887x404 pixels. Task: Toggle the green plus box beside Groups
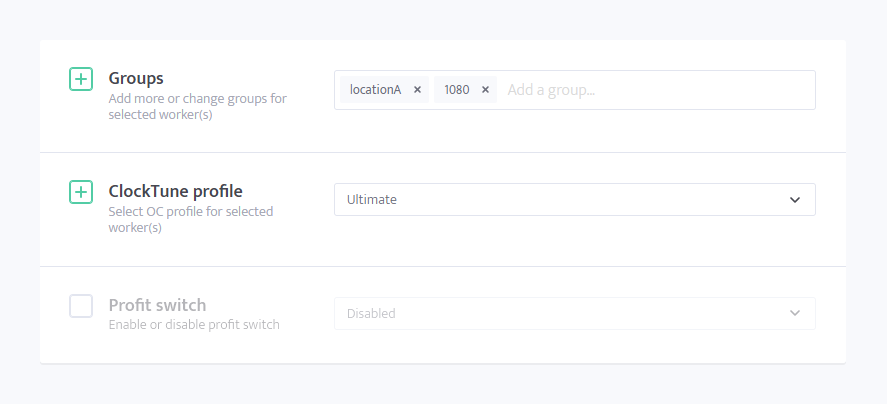point(81,79)
